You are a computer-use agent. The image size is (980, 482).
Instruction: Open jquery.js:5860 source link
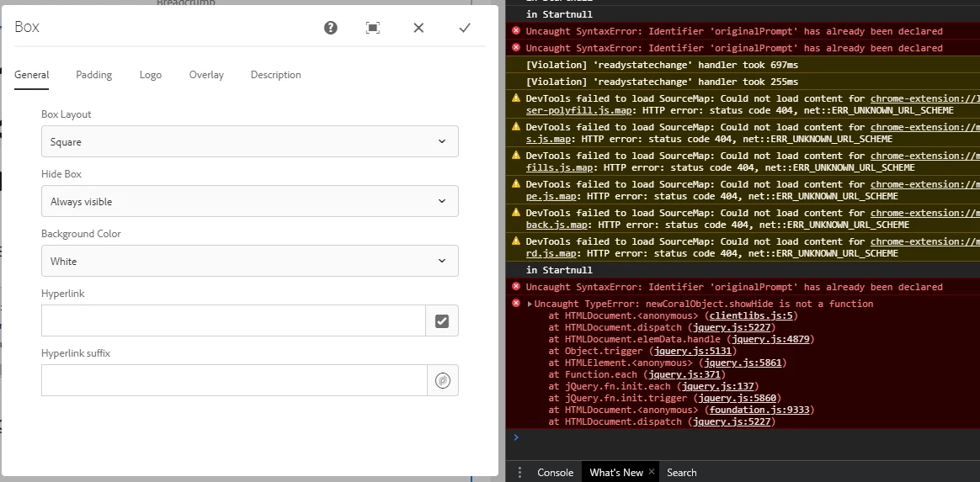737,399
